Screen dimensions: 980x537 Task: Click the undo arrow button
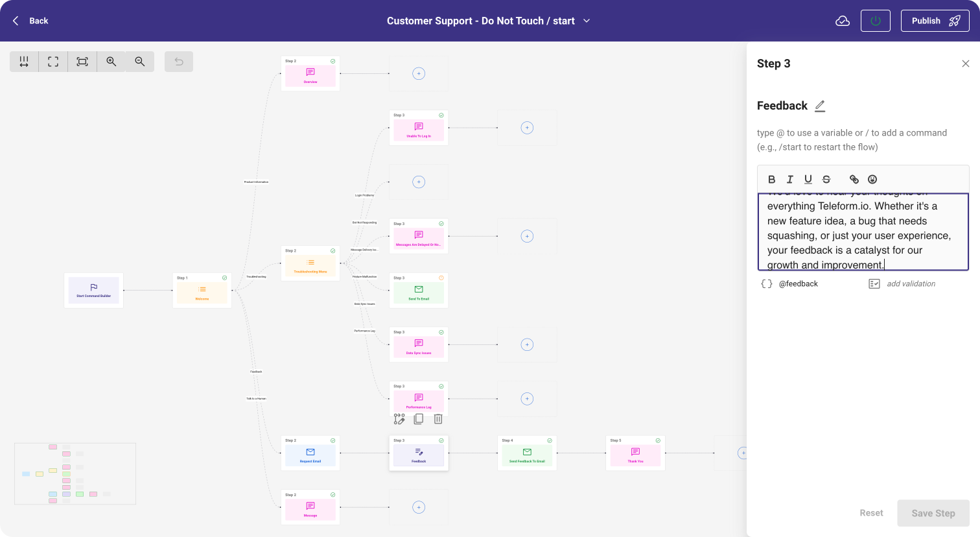pos(179,62)
